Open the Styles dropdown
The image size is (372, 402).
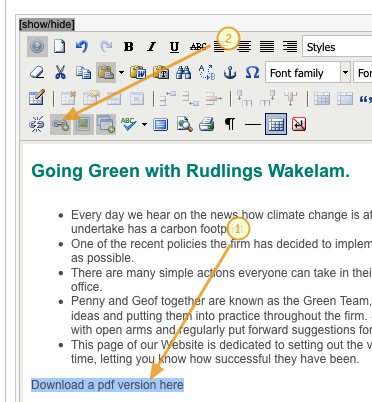[x=337, y=47]
